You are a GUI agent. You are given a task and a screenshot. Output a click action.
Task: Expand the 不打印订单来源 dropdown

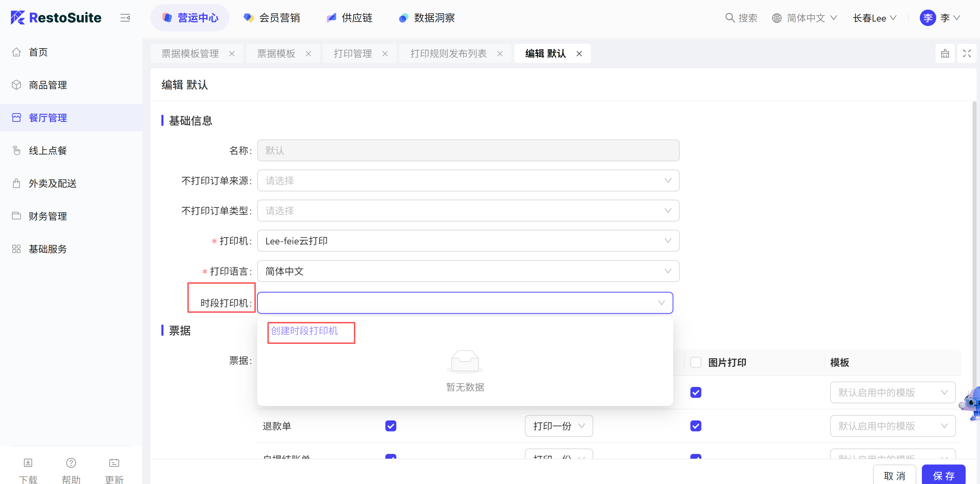tap(468, 180)
